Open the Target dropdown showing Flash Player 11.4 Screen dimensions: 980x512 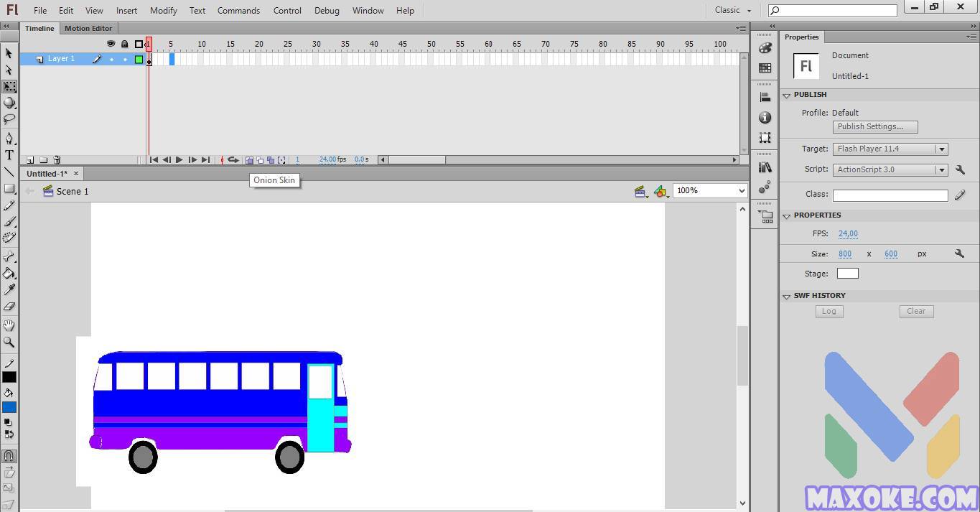[942, 149]
